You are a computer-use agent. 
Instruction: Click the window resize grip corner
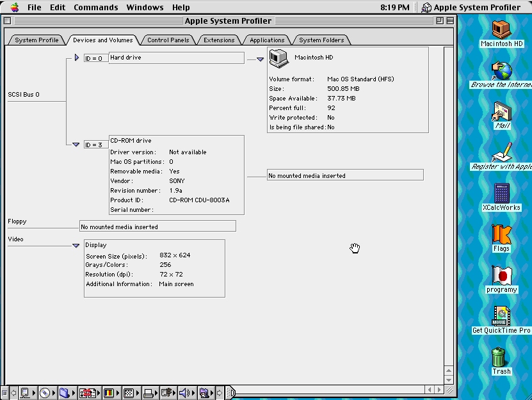449,390
